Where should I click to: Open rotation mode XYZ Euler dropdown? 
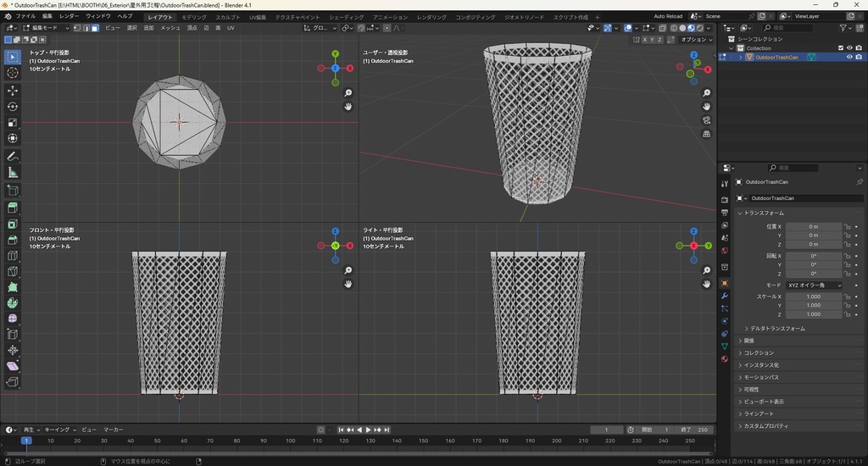click(x=814, y=285)
